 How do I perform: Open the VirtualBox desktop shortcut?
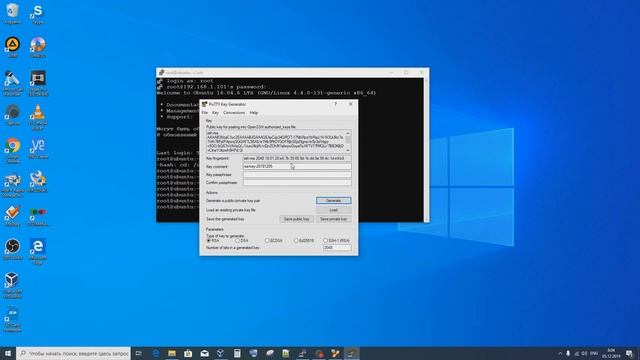(x=13, y=285)
